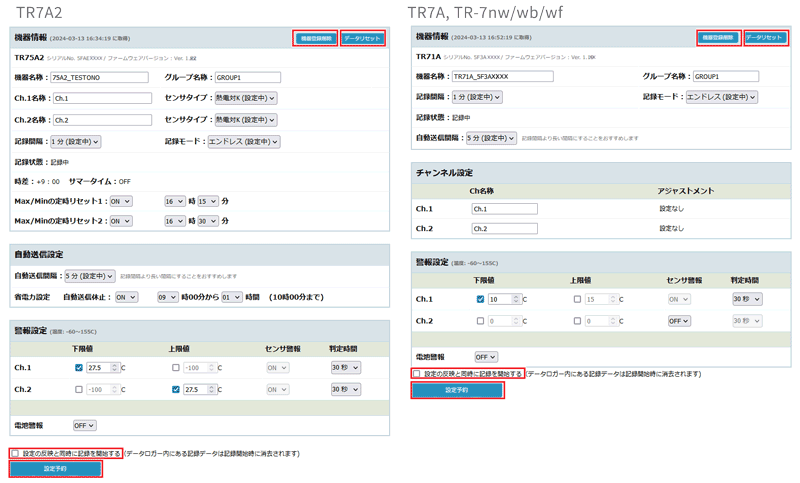Screen dimensions: 800x483
Task: Toggle Ch.2 下限値 checkbox in TR7A2 alarm
Action: (79, 389)
